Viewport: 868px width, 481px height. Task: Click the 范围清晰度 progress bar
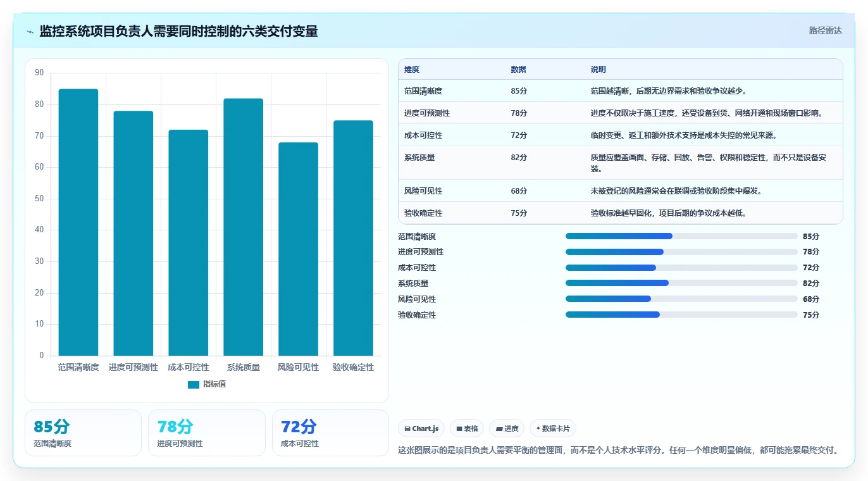click(x=681, y=236)
